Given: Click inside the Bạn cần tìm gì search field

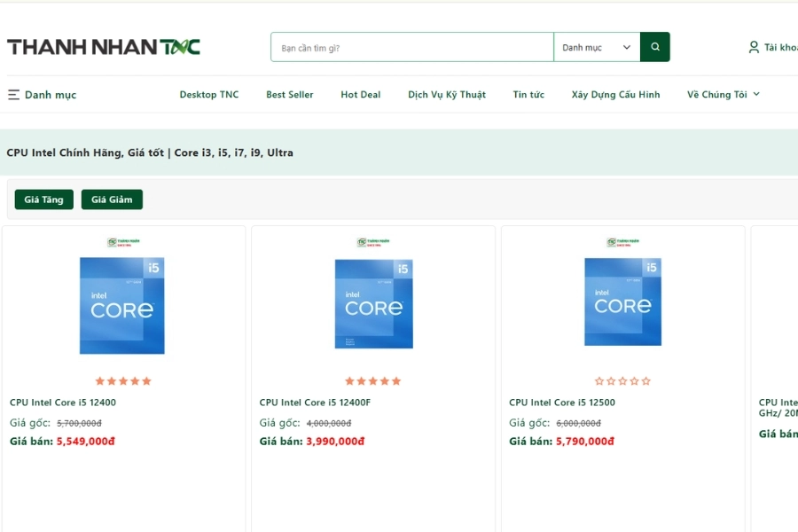Looking at the screenshot, I should coord(411,46).
